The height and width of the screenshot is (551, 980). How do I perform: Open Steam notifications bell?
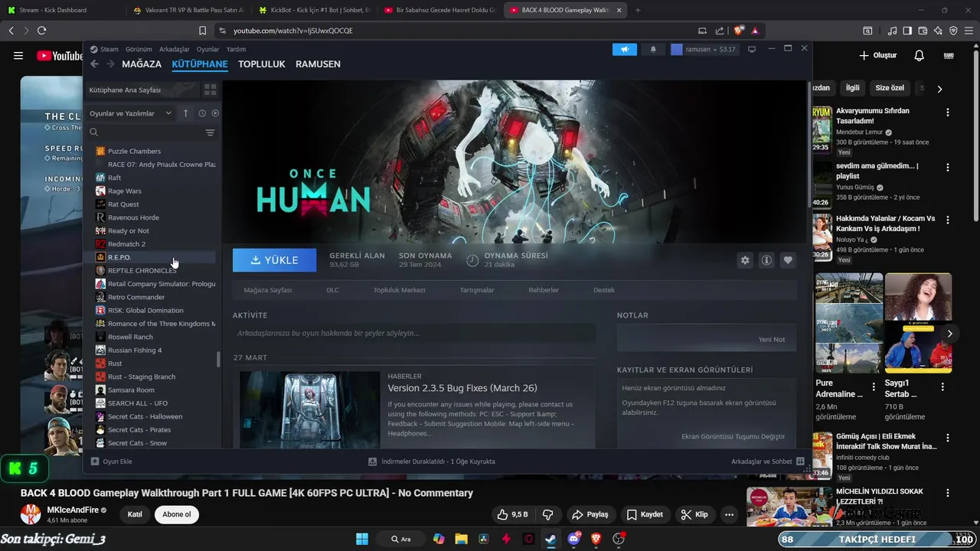653,49
